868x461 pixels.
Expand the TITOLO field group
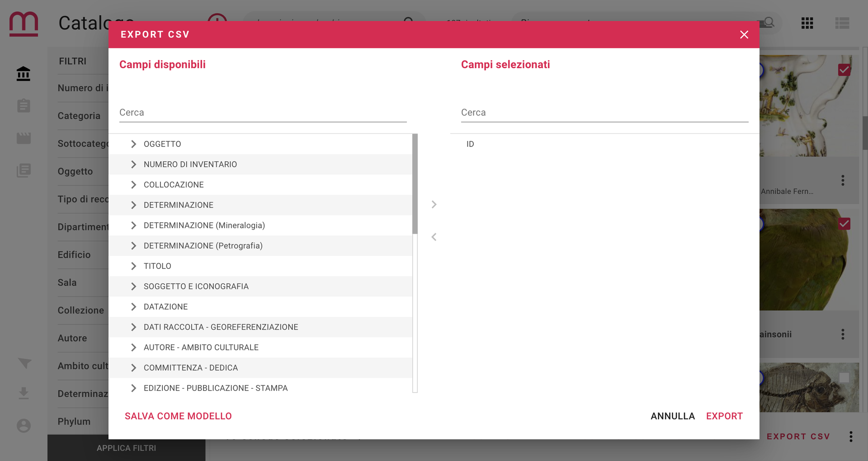click(x=133, y=266)
